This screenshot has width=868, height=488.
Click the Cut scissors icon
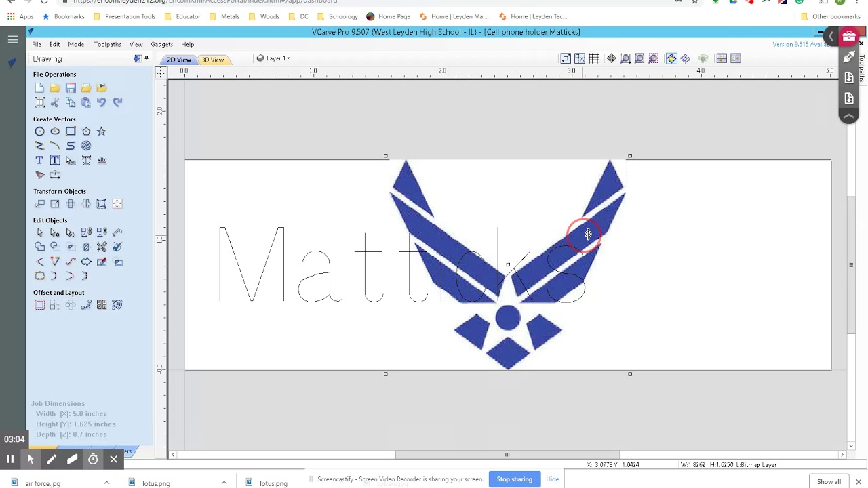(x=55, y=102)
